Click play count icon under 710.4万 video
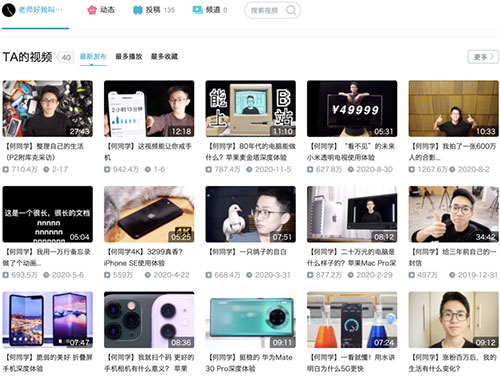Image resolution: width=500 pixels, height=376 pixels. (x=6, y=169)
